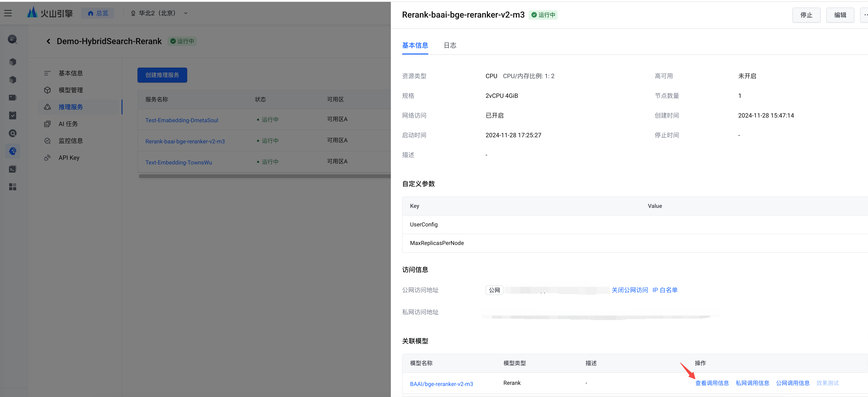
Task: Click the 可用区 column header
Action: [x=335, y=99]
